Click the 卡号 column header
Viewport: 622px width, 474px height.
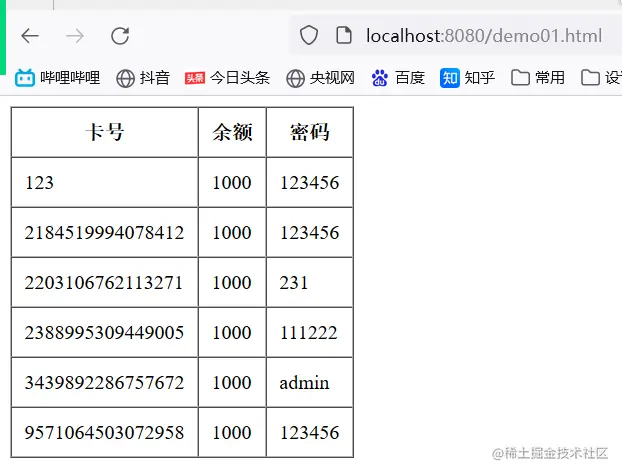[x=105, y=132]
